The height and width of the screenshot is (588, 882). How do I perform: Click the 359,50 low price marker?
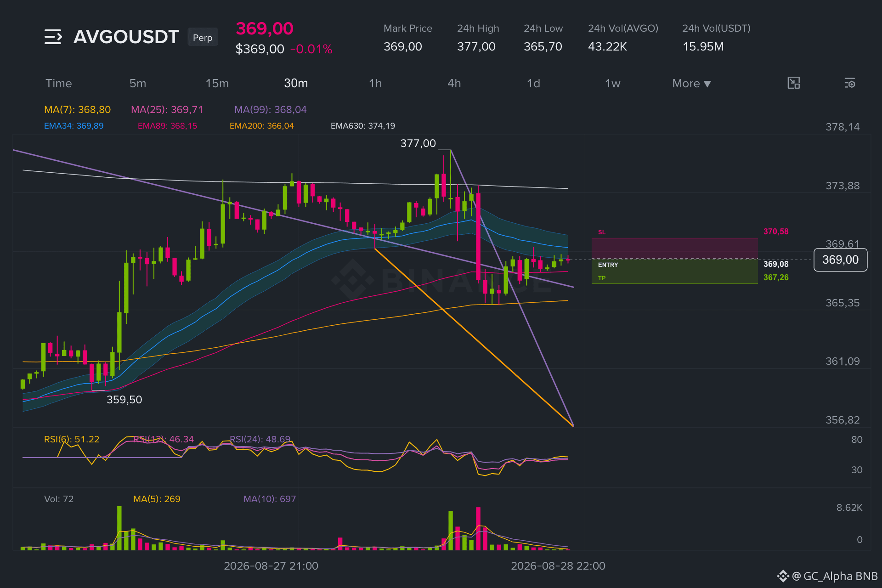tap(124, 400)
